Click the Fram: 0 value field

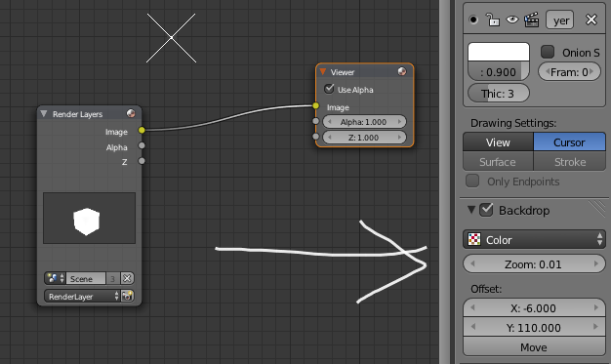coord(569,71)
